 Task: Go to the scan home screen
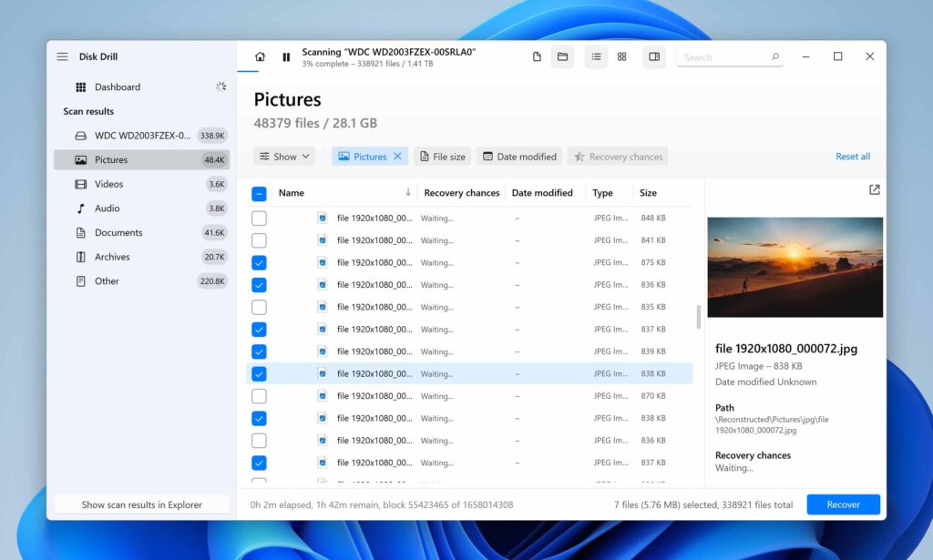pyautogui.click(x=260, y=56)
